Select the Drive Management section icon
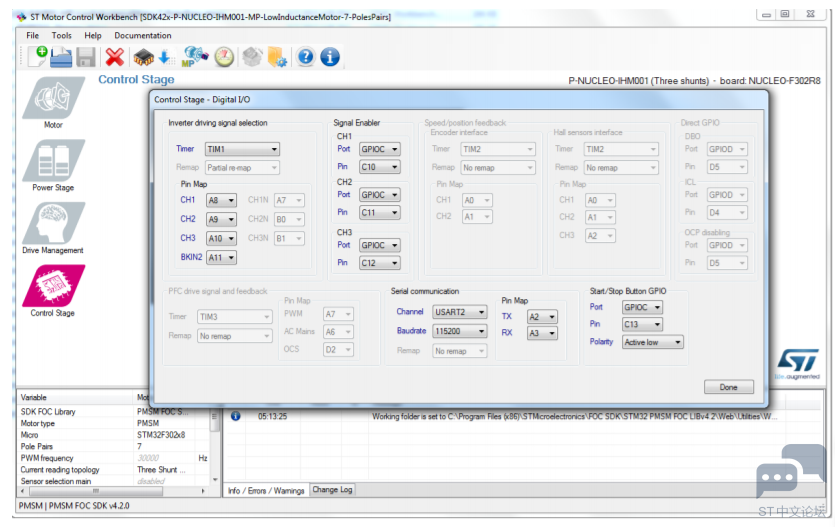 (53, 223)
